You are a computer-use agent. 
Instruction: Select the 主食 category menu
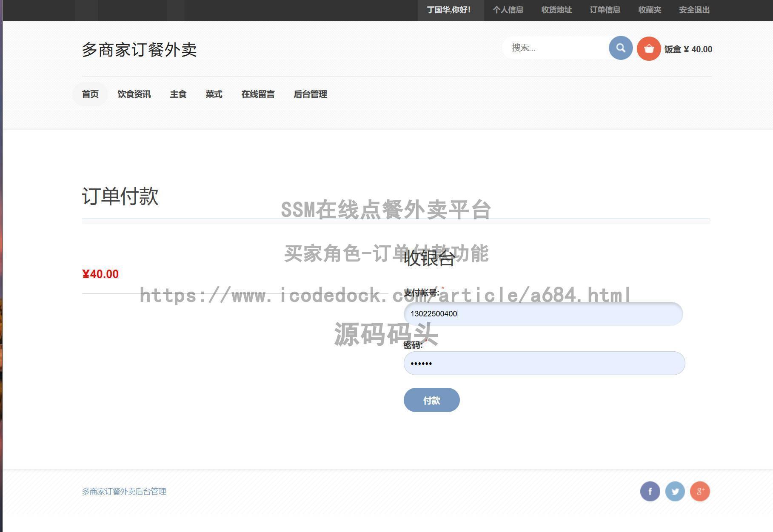click(178, 94)
